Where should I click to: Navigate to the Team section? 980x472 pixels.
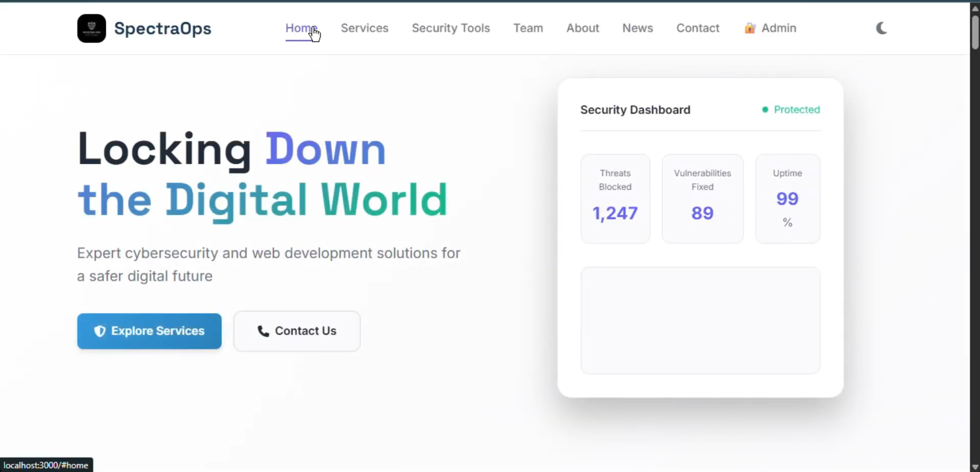point(528,28)
